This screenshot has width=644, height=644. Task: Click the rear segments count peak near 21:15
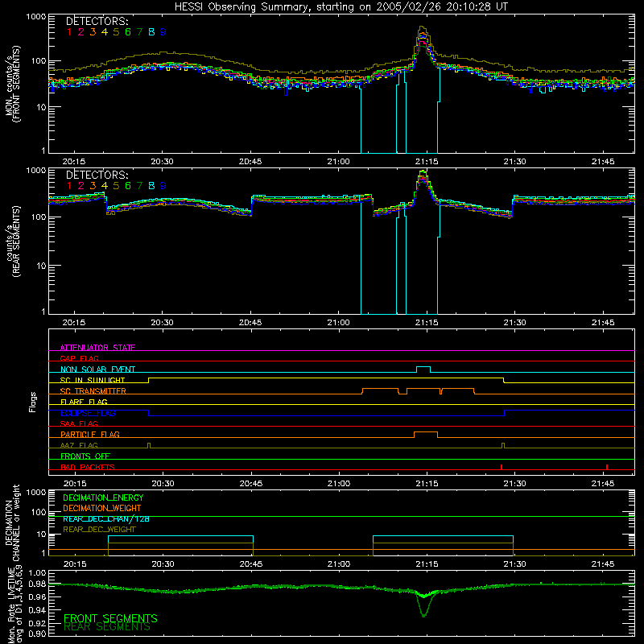click(x=423, y=172)
